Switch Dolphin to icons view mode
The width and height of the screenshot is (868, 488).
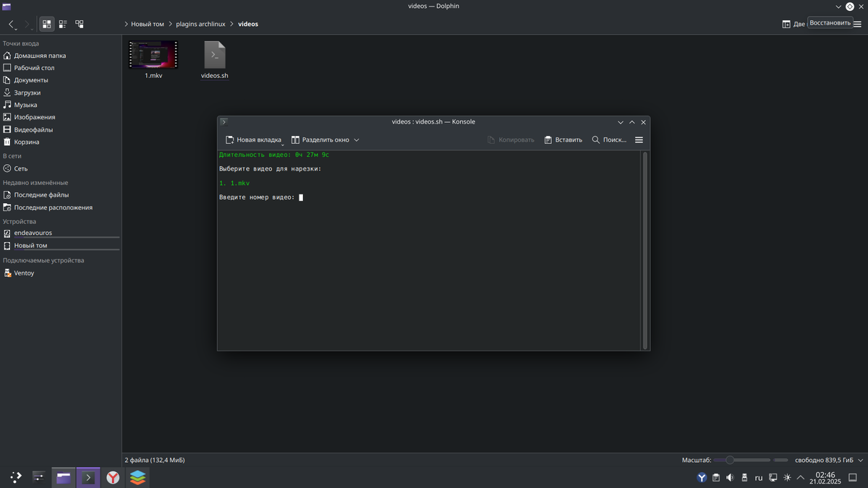(x=47, y=24)
